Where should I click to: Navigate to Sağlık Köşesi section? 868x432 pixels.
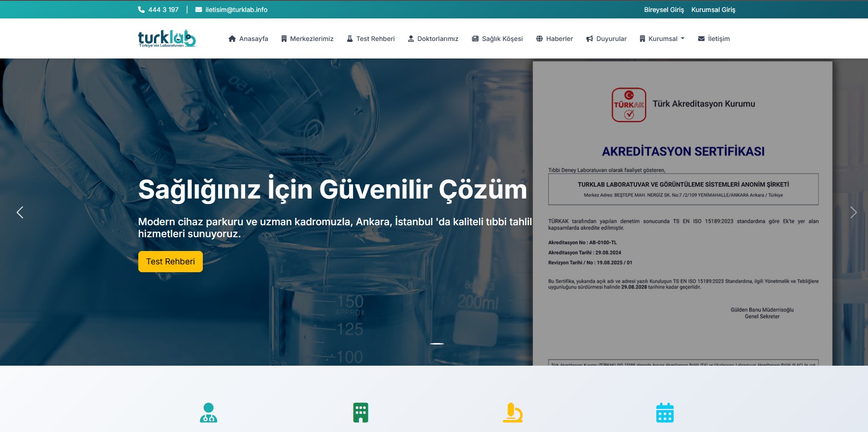point(497,39)
